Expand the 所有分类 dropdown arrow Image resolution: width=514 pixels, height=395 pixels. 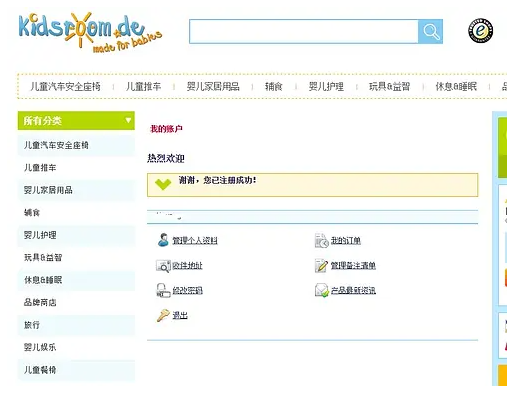[128, 120]
